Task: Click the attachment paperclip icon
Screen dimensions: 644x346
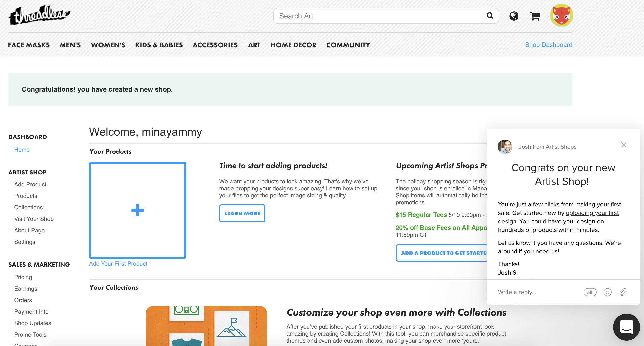Action: [x=623, y=292]
